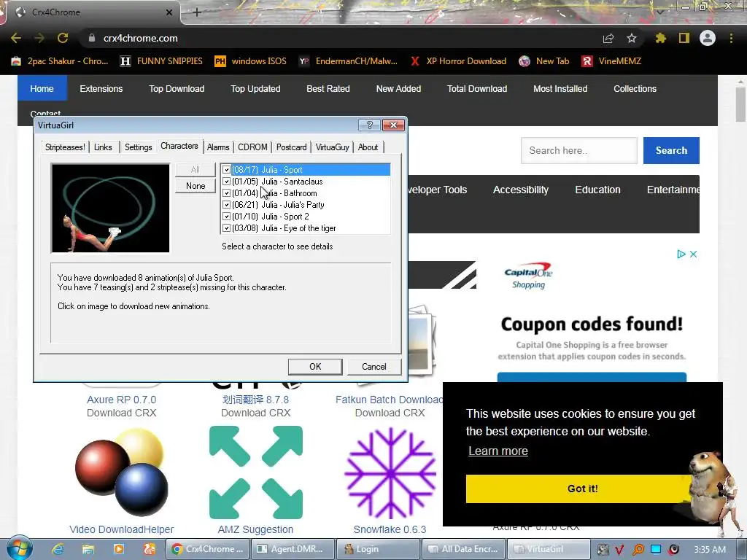The height and width of the screenshot is (560, 747).
Task: Click the padlock icon in address bar
Action: pyautogui.click(x=92, y=38)
